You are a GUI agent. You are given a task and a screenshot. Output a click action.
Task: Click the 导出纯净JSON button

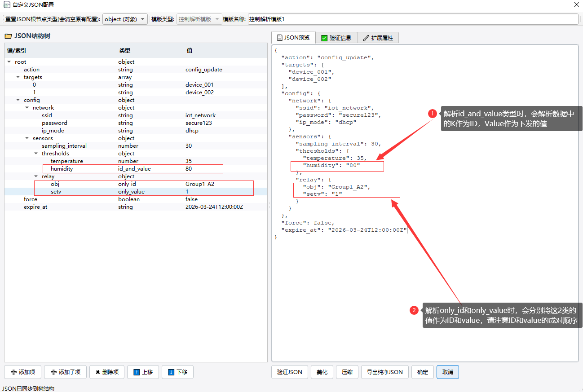(x=384, y=372)
